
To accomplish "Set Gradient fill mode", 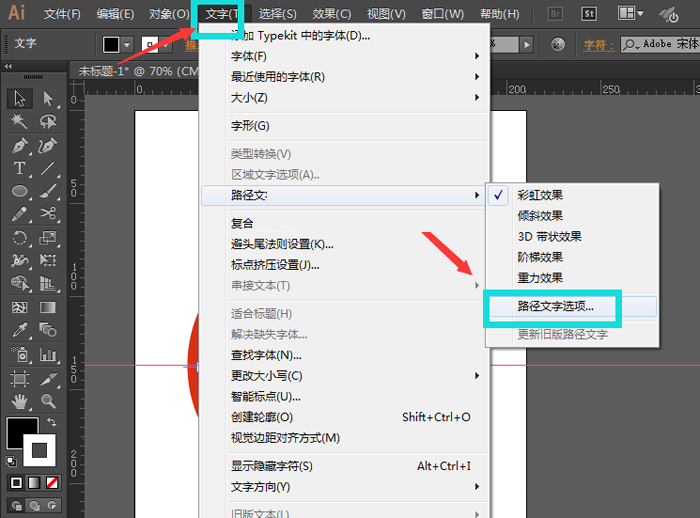I will click(34, 483).
